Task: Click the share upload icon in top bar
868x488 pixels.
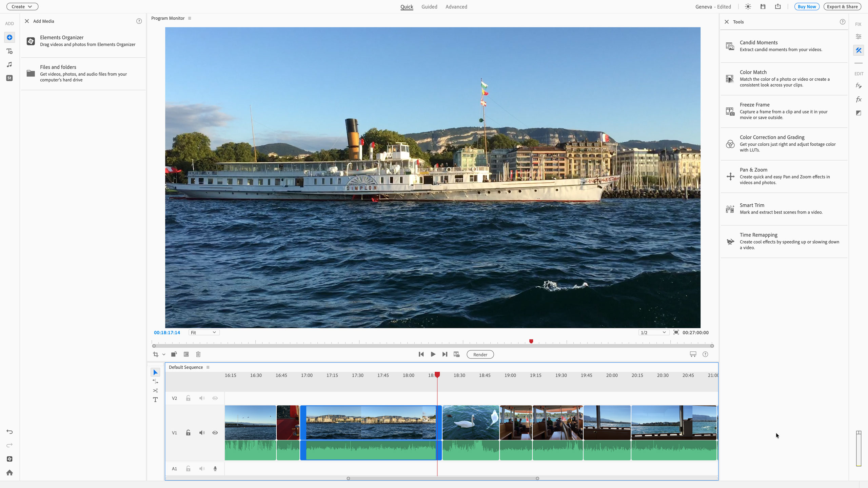Action: click(778, 6)
